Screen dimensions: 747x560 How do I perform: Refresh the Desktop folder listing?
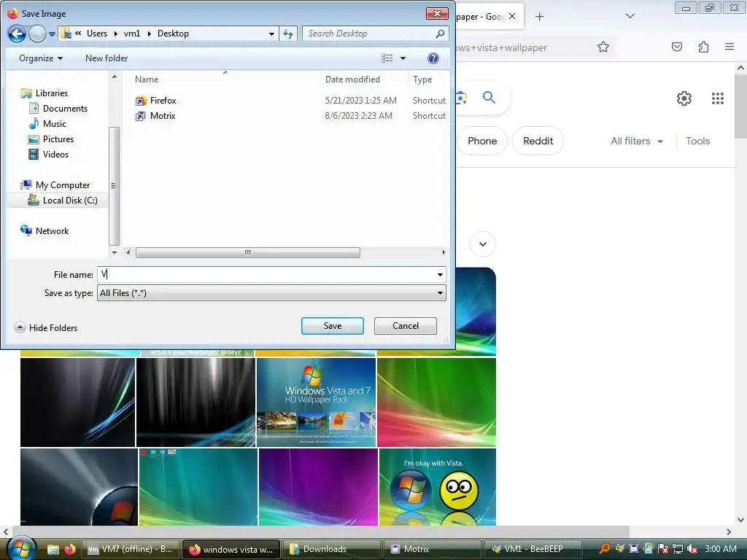click(288, 34)
